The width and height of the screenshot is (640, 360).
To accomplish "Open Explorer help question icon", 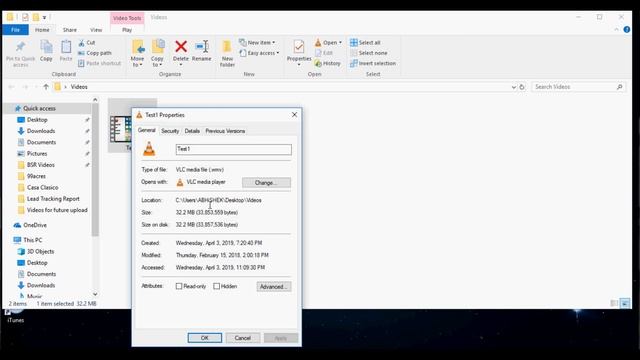I will 627,29.
